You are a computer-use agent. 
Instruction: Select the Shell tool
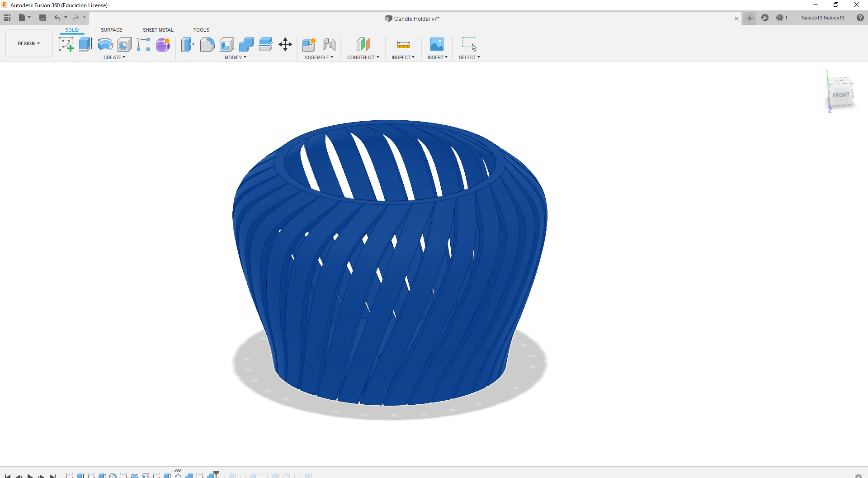point(227,44)
